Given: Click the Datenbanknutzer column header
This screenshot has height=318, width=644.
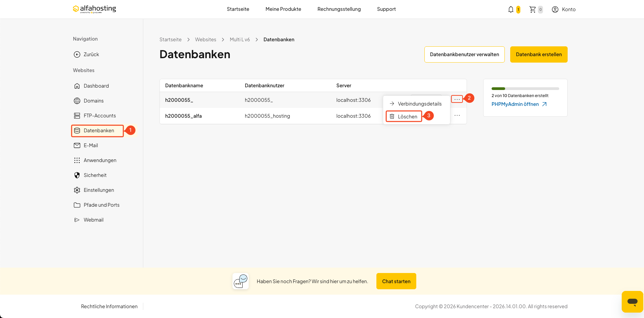Looking at the screenshot, I should coord(265,86).
